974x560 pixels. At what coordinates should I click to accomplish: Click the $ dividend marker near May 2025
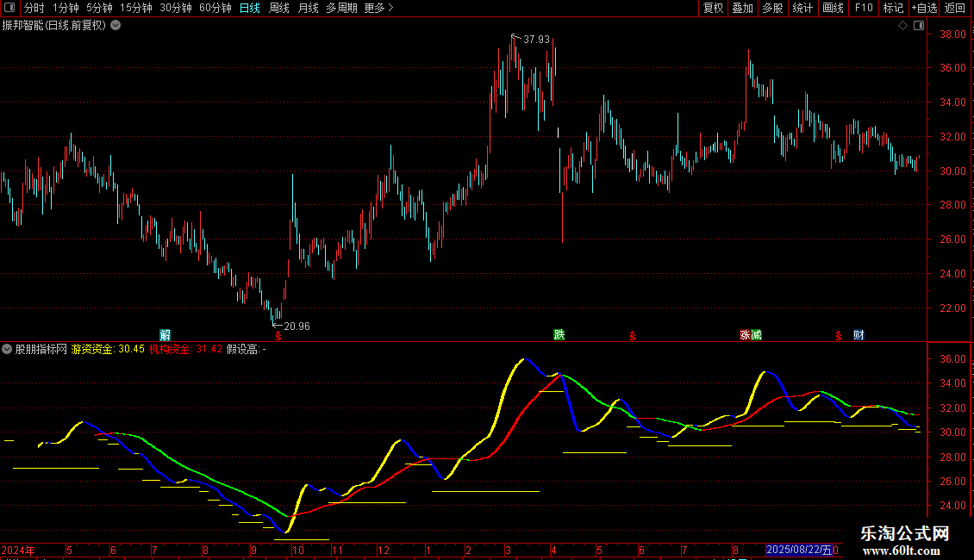tap(633, 336)
